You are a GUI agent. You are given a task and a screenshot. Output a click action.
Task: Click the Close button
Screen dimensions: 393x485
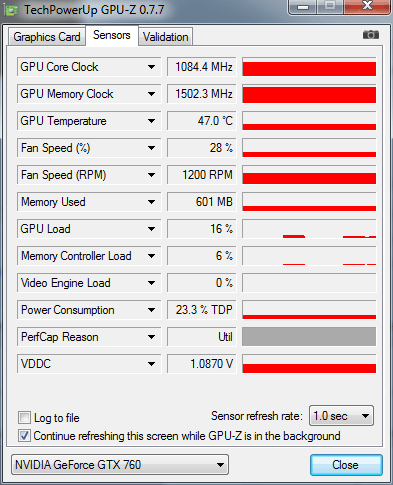tap(346, 465)
